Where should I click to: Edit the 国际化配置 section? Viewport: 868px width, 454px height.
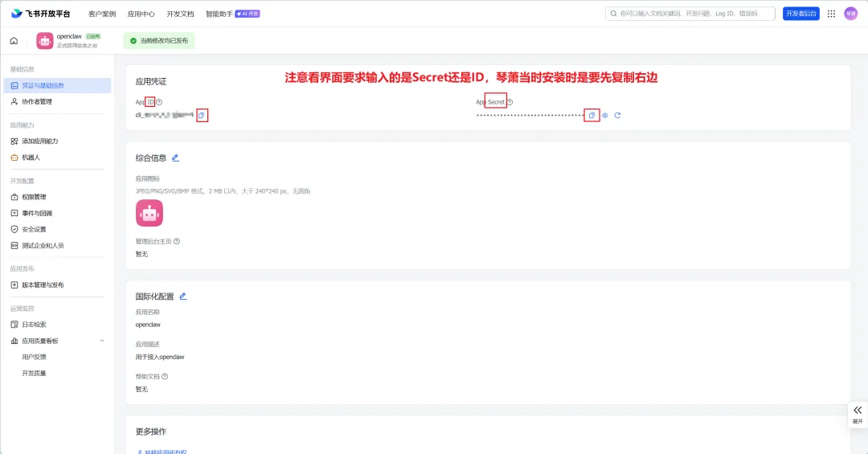click(x=182, y=297)
